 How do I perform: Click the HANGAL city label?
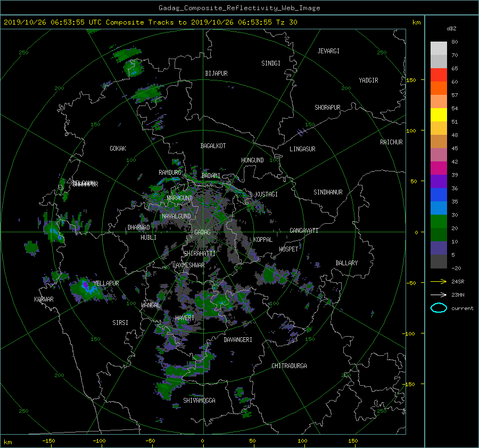(151, 305)
